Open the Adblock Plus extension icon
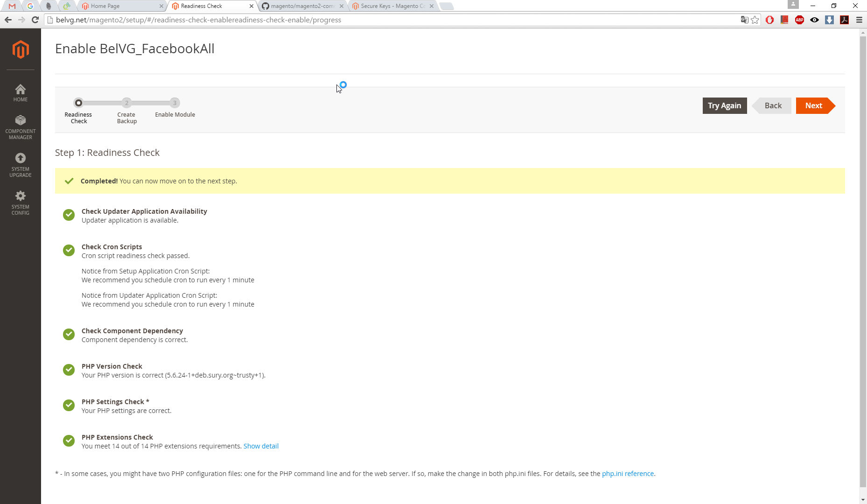Viewport: 867px width, 504px height. pos(799,20)
